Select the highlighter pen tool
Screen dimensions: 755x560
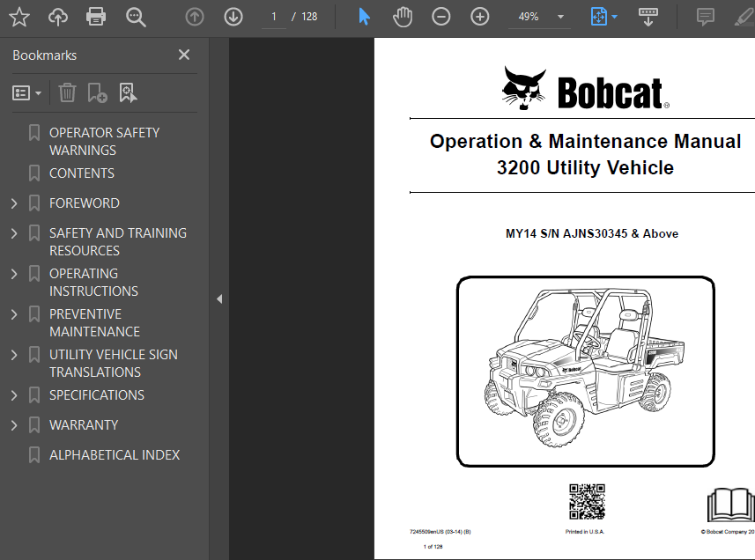[744, 18]
